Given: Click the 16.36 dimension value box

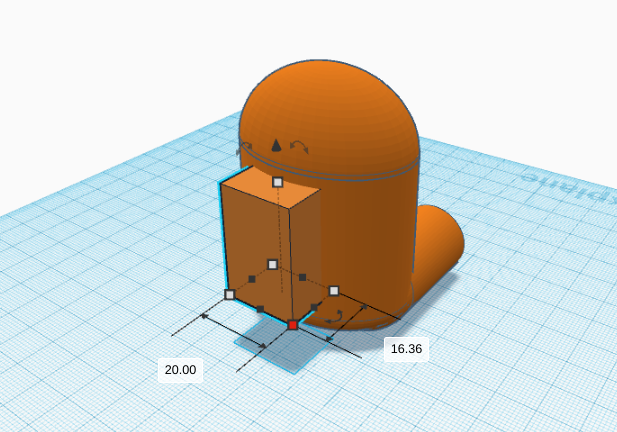Looking at the screenshot, I should coord(406,349).
